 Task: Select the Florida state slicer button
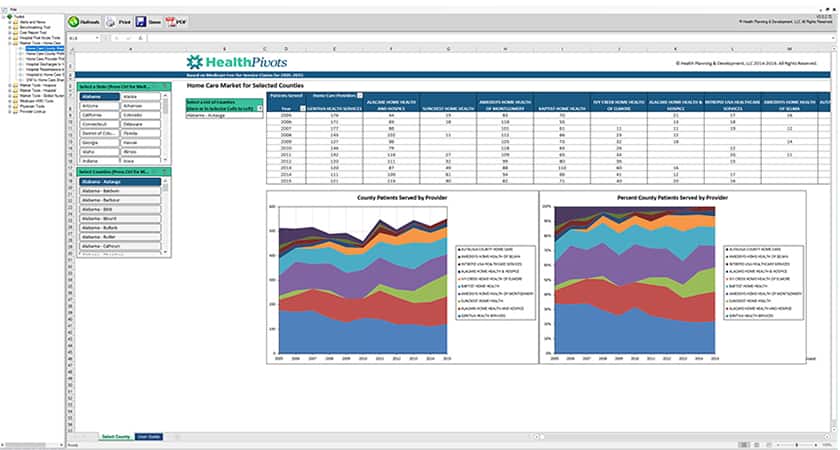coord(141,133)
